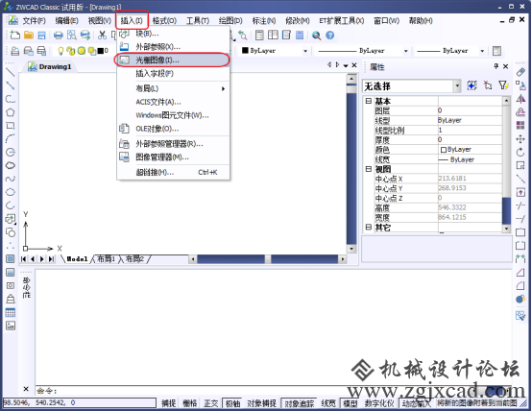Screen dimensions: 532x411
Task: Click the Save disk icon
Action: click(x=41, y=36)
